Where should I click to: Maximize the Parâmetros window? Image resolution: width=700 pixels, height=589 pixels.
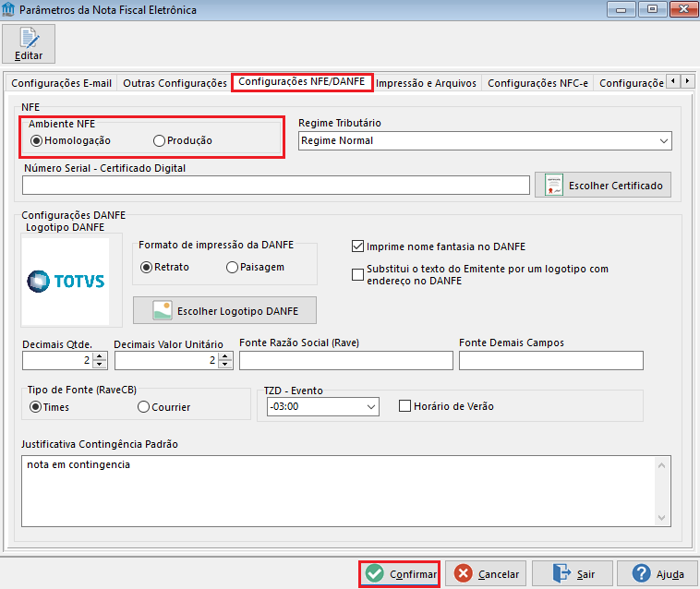(x=652, y=9)
